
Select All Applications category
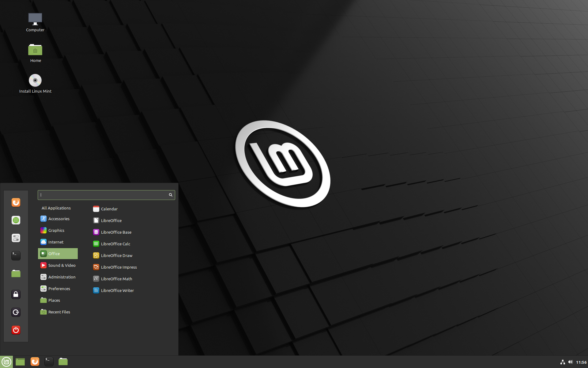[56, 207]
